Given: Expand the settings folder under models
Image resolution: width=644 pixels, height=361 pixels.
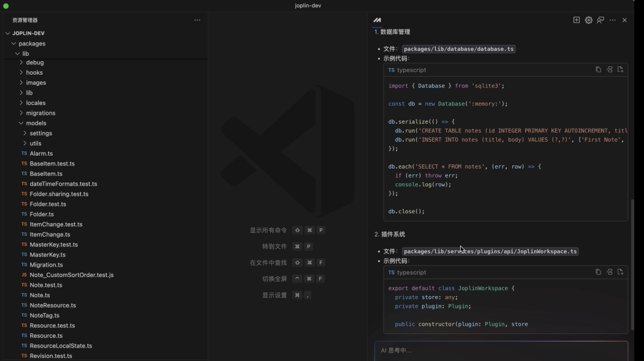Looking at the screenshot, I should click(40, 133).
